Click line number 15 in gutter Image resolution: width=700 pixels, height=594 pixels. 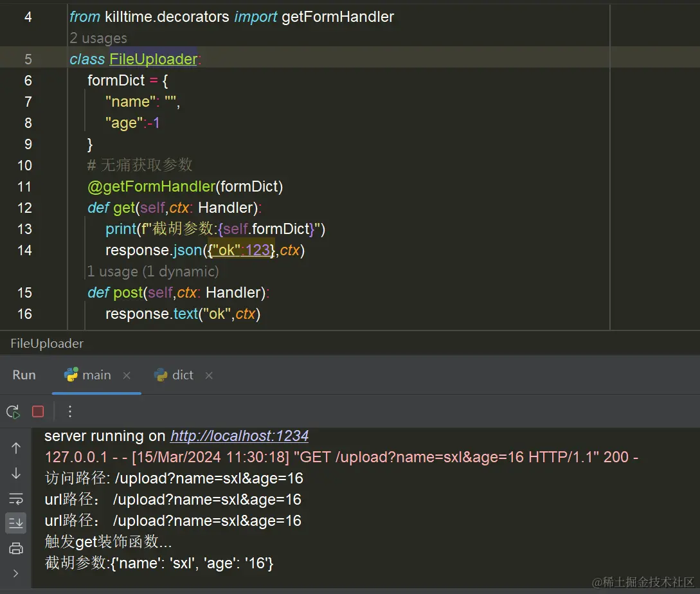(x=24, y=293)
